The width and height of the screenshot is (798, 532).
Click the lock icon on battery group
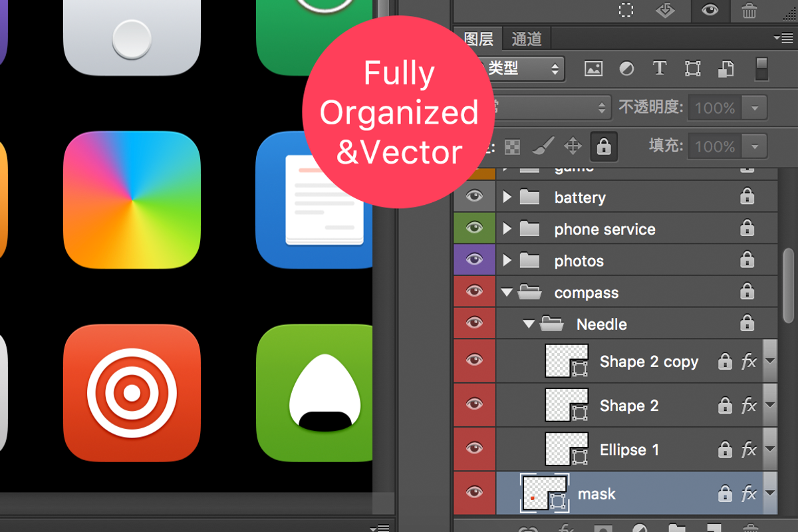[747, 196]
